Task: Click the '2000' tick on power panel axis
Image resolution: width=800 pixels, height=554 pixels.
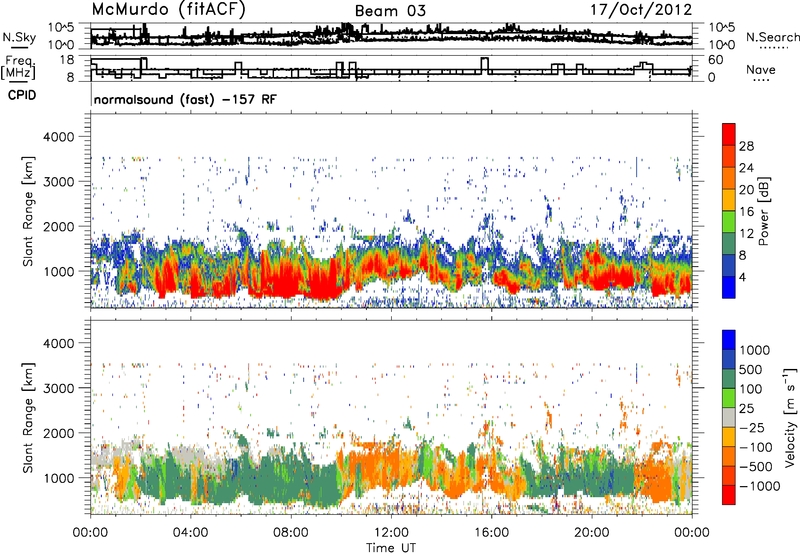Action: pyautogui.click(x=59, y=227)
